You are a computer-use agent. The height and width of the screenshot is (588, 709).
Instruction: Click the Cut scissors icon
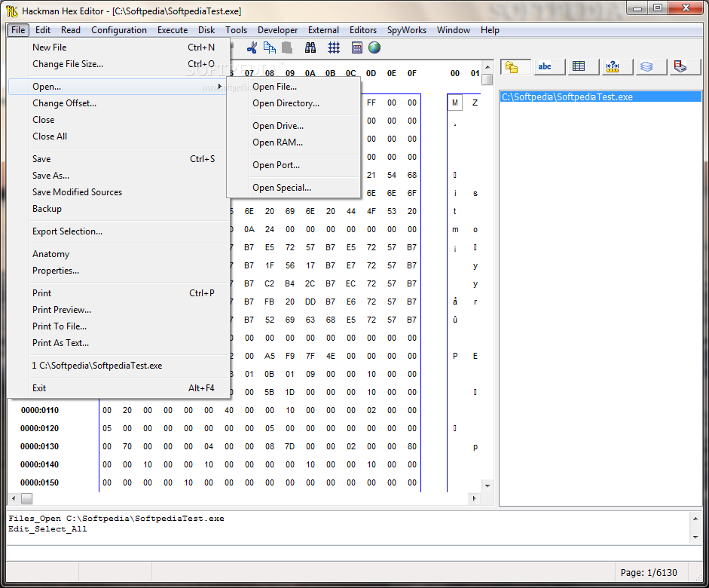(252, 47)
